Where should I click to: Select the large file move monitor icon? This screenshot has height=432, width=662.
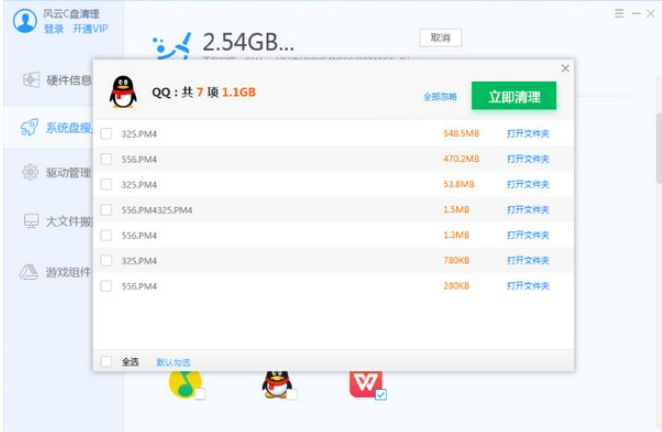coord(31,221)
